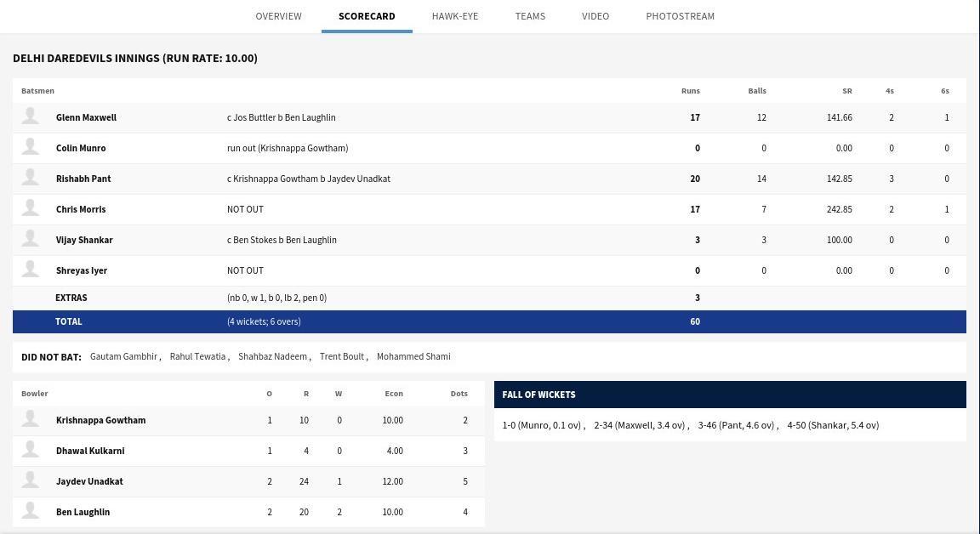
Task: Click Pant's 'b Jaydev Unadkat' dismissal text
Action: pyautogui.click(x=355, y=179)
